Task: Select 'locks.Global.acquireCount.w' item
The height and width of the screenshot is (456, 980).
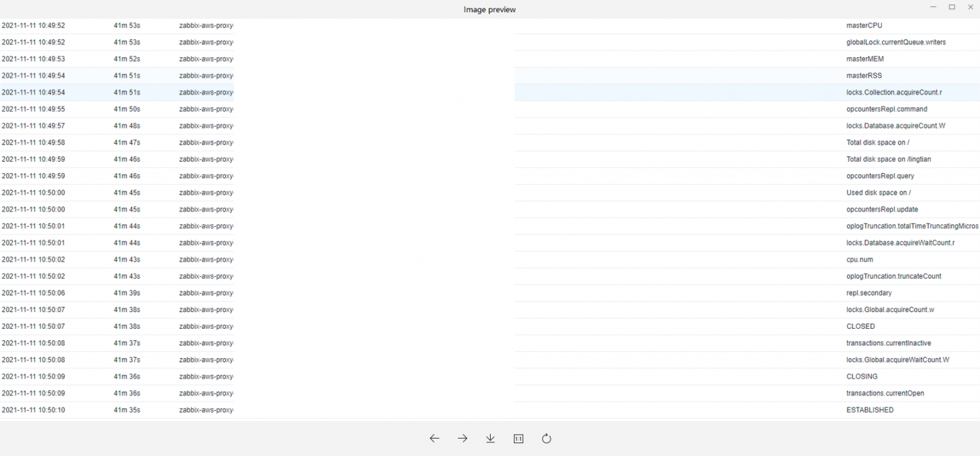Action: tap(890, 310)
